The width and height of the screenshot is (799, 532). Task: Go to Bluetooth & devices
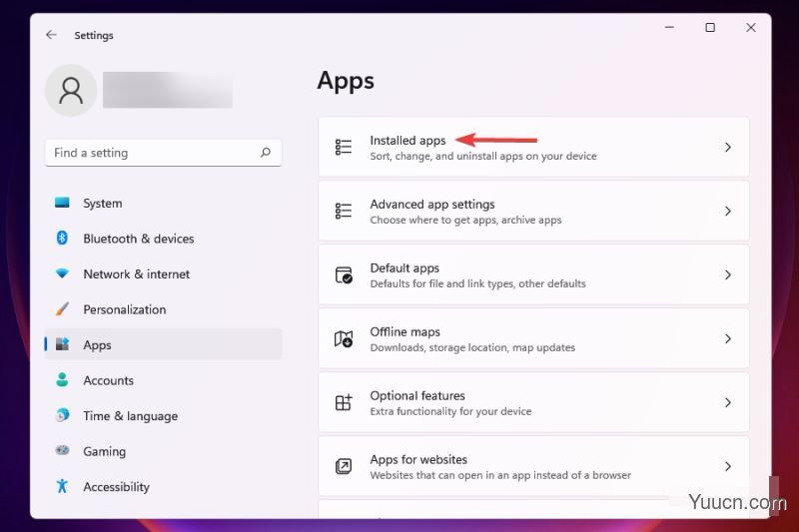pos(163,239)
